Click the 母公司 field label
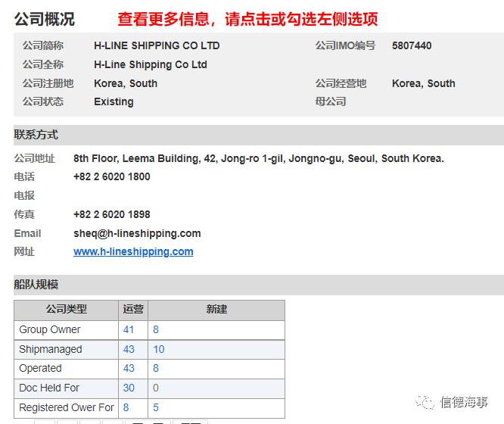 click(331, 101)
